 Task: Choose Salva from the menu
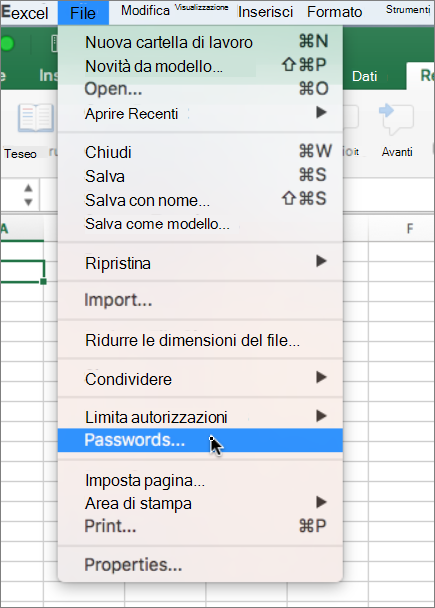coord(200,176)
